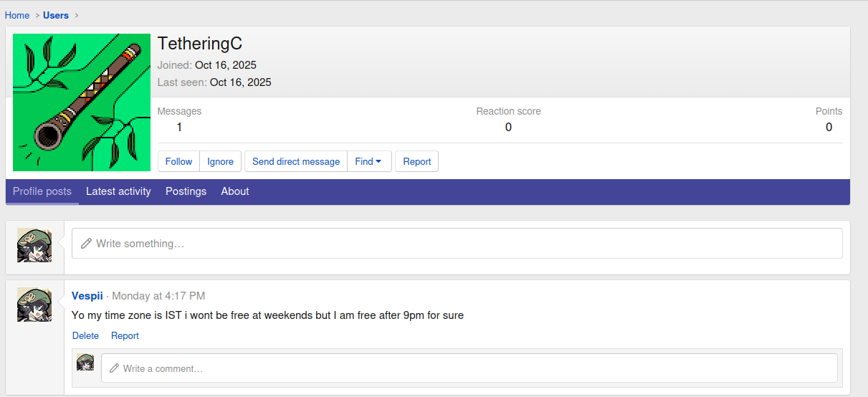Open Vespii's avatar next to the profile post
868x397 pixels.
pos(34,305)
